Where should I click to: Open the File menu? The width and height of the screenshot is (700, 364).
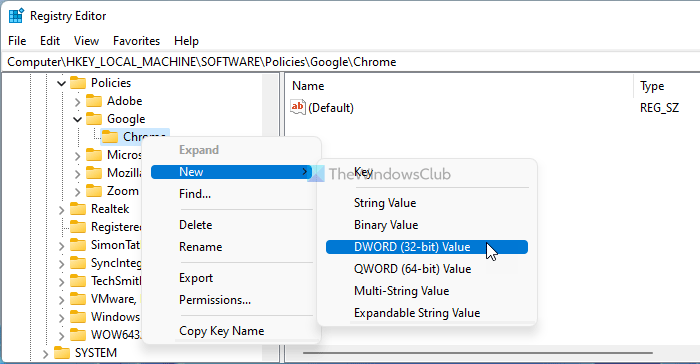[x=17, y=41]
